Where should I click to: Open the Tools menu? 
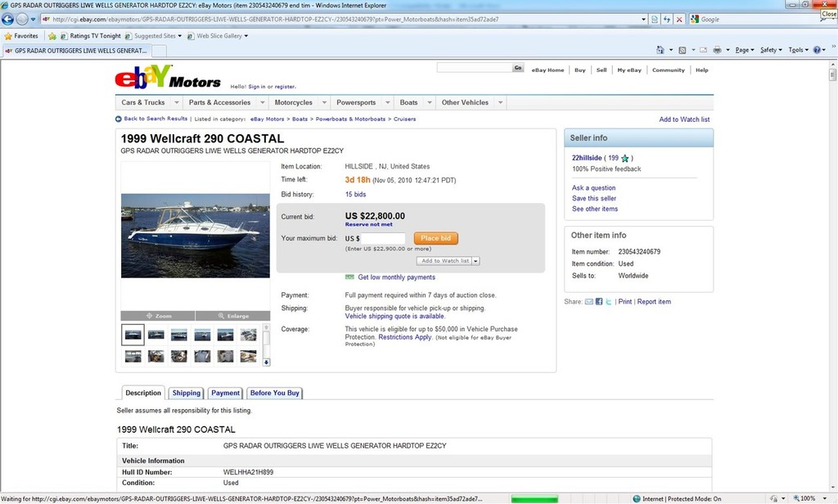[799, 50]
